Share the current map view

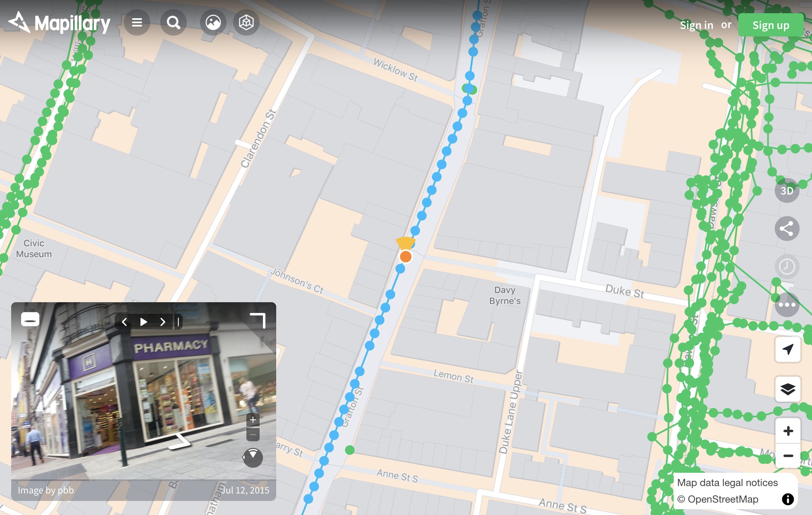pyautogui.click(x=787, y=229)
